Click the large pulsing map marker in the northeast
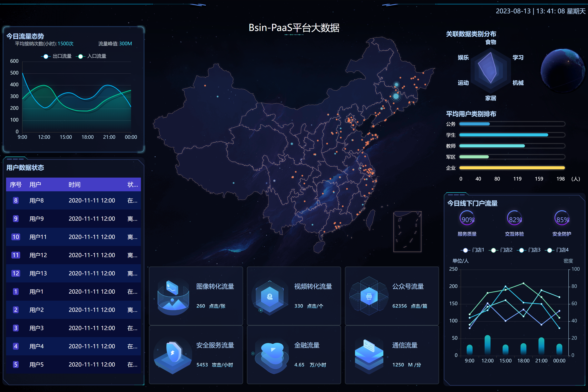This screenshot has height=392, width=588. click(x=396, y=96)
